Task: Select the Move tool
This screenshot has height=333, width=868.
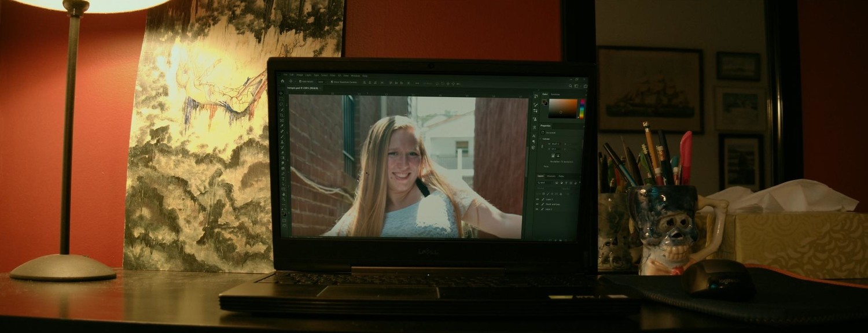Action: 283,93
